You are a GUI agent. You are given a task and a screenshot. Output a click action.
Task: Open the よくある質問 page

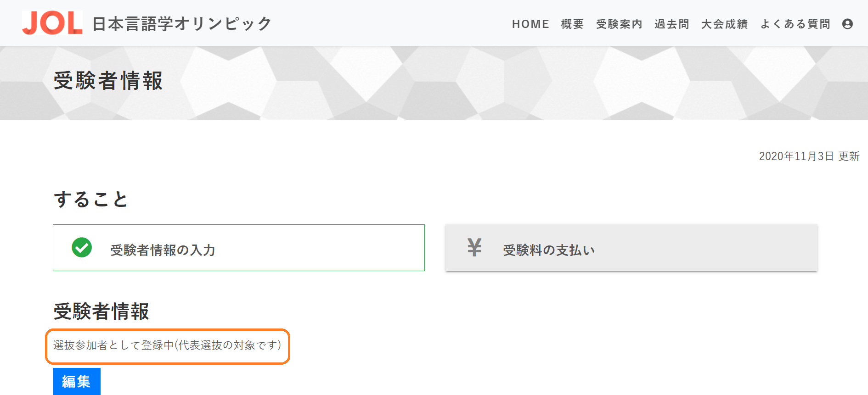(795, 24)
